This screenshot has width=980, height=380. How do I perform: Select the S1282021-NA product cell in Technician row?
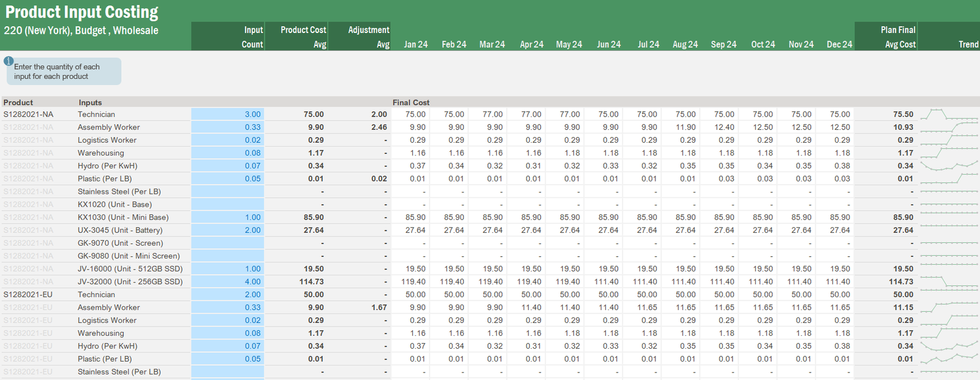[28, 115]
